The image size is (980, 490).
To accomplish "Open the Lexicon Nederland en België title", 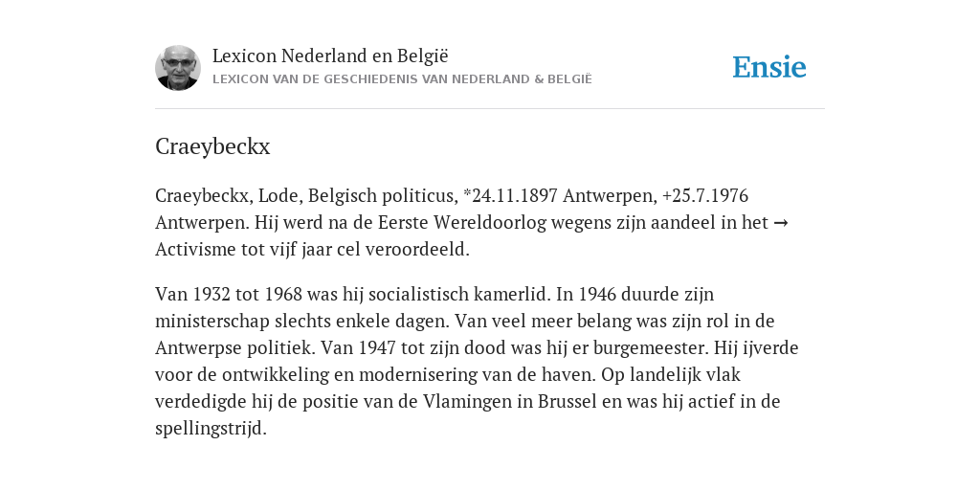I will 330,56.
